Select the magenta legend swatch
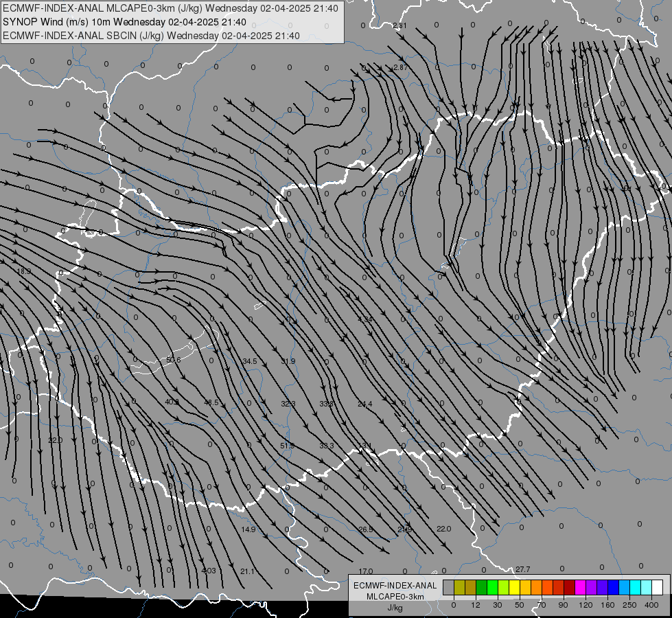 (581, 587)
